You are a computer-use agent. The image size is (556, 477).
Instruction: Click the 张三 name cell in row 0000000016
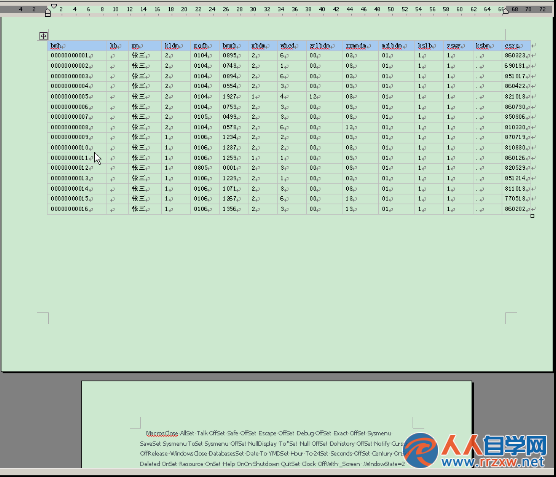(145, 209)
